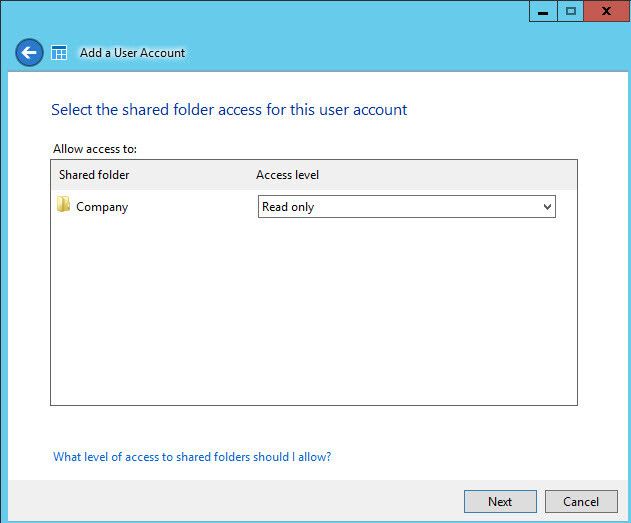
Task: Select the Company shared folder name
Action: point(102,207)
